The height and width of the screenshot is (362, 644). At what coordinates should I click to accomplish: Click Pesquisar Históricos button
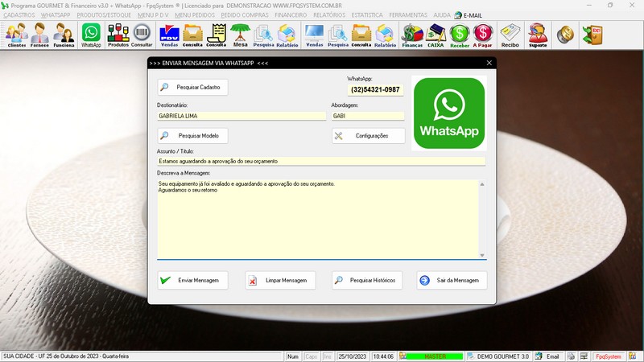[x=367, y=280]
